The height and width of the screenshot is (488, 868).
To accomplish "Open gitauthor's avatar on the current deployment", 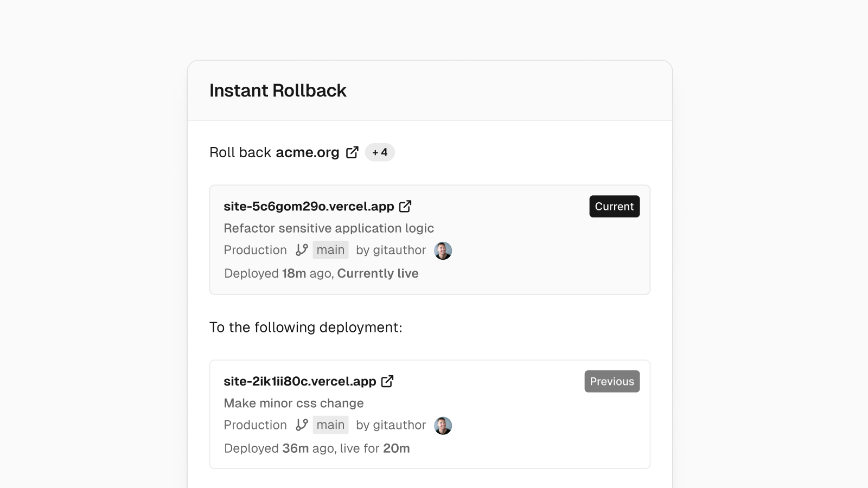I will [443, 251].
